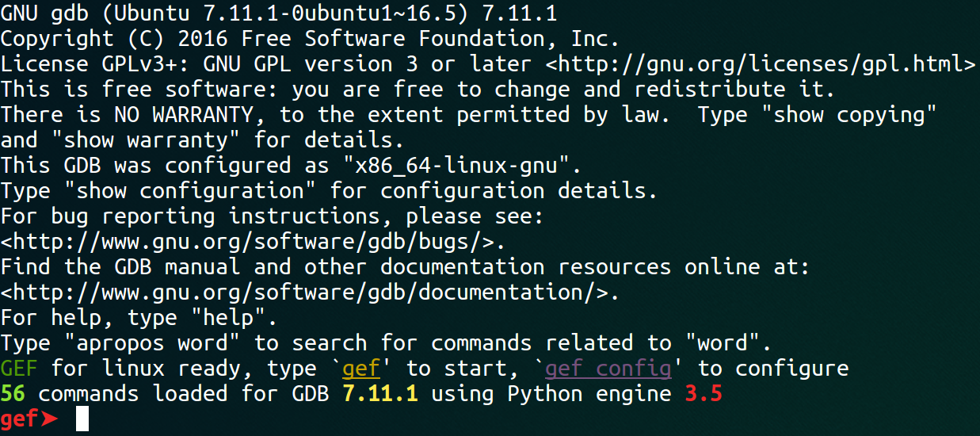Click the red "gef" prompt label
980x436 pixels.
(19, 419)
